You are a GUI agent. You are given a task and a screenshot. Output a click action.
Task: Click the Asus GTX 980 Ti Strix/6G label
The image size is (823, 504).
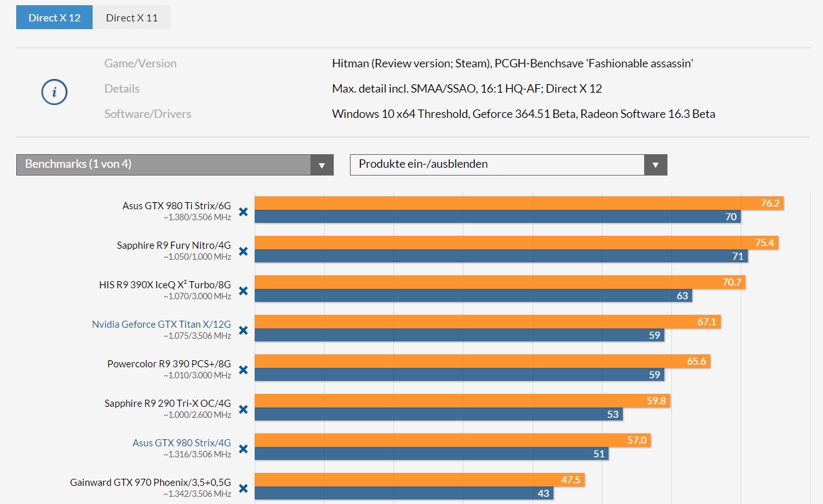[x=176, y=205]
